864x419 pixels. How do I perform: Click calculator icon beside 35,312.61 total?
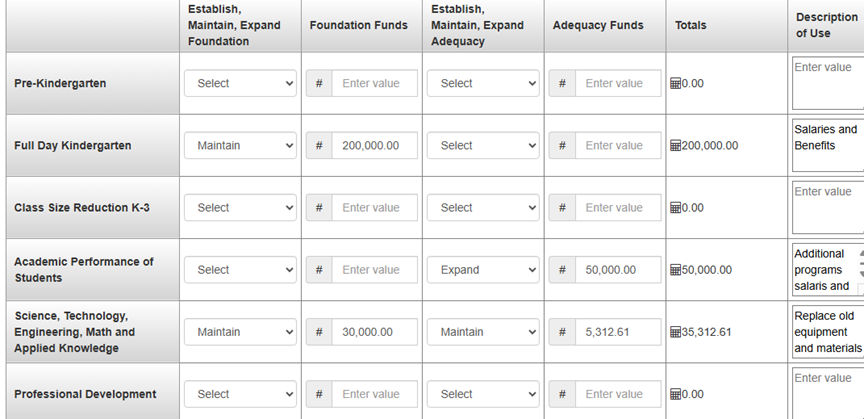[676, 332]
